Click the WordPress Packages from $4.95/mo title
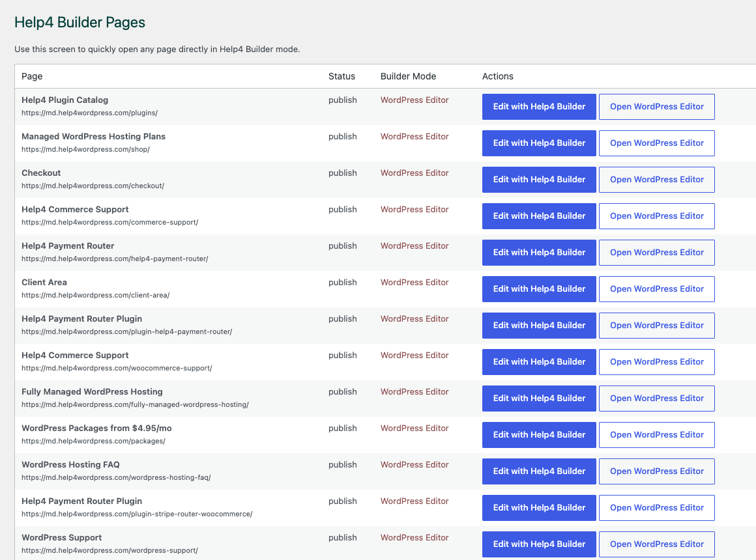This screenshot has height=560, width=756. (x=96, y=428)
